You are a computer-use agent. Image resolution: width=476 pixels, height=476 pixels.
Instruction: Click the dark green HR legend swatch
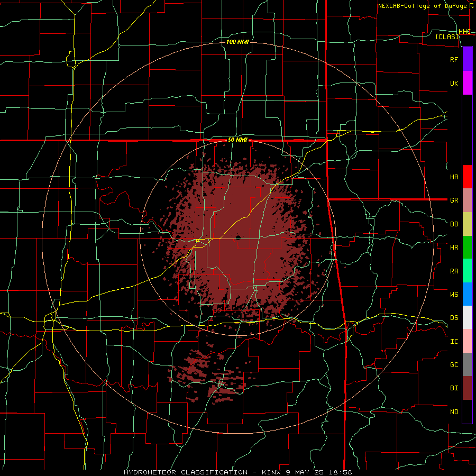point(467,247)
